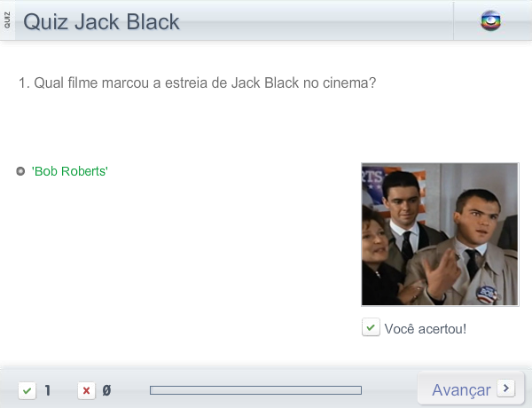The height and width of the screenshot is (408, 532).
Task: Click the vertical QUIZ label
Action: coord(7,20)
